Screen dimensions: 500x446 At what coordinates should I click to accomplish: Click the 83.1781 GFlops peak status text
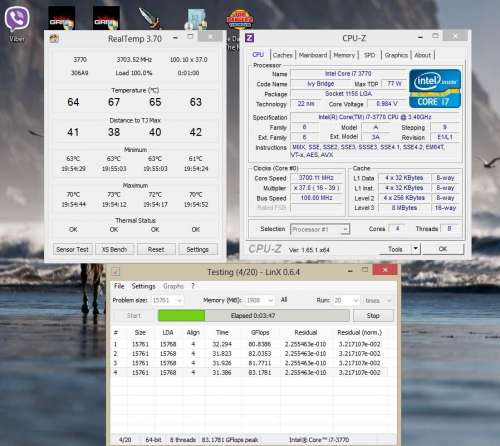click(230, 440)
